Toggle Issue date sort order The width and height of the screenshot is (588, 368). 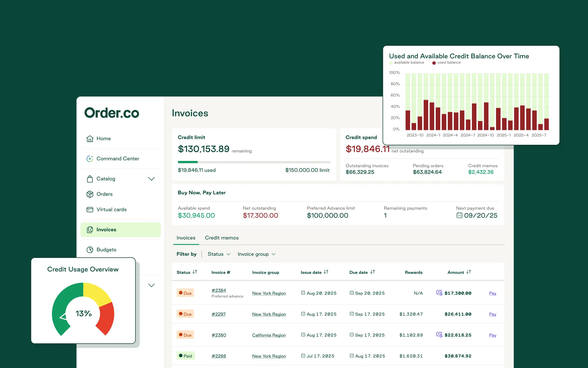coord(326,272)
